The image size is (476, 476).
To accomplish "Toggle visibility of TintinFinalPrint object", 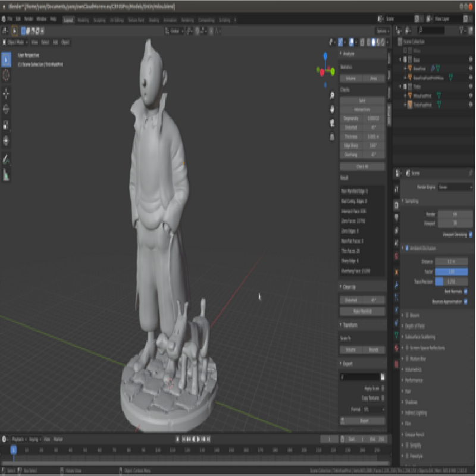I will [x=470, y=105].
